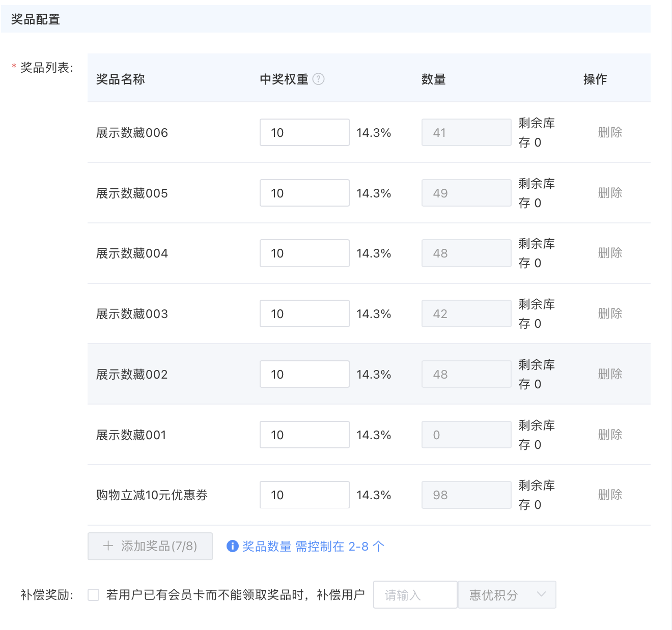Click the blue info icon near 奖品数量

pos(232,546)
